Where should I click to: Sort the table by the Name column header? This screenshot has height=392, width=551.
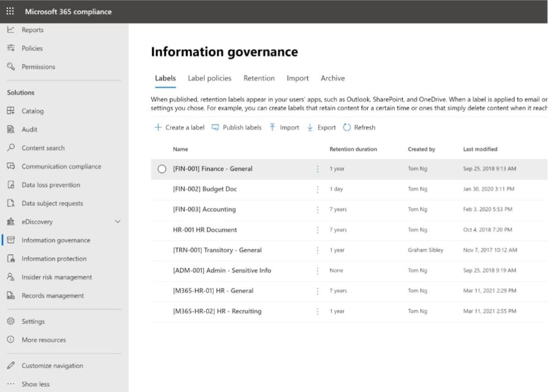point(180,149)
